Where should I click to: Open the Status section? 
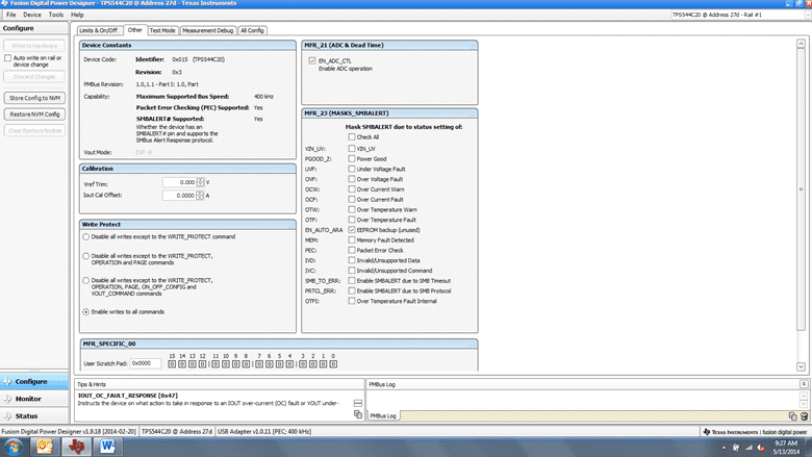pyautogui.click(x=34, y=416)
